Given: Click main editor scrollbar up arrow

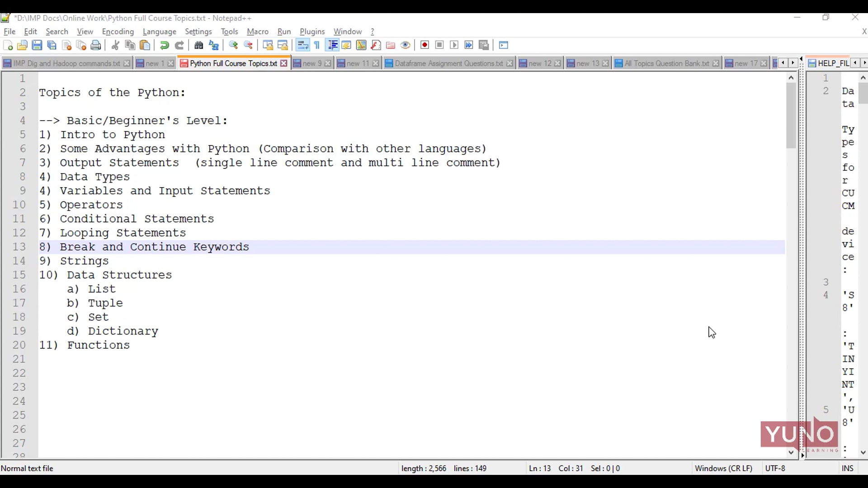Looking at the screenshot, I should tap(791, 78).
